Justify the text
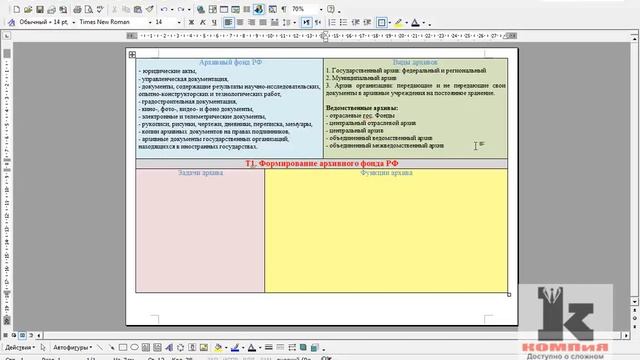 (x=263, y=22)
